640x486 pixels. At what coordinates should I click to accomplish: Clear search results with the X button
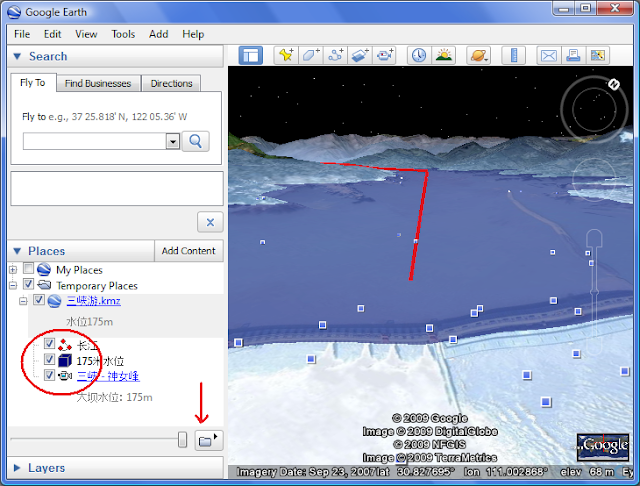(x=210, y=222)
